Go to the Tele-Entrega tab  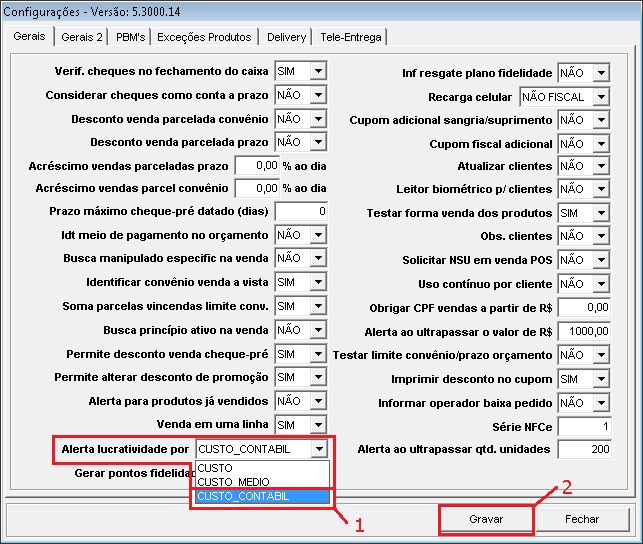click(350, 37)
